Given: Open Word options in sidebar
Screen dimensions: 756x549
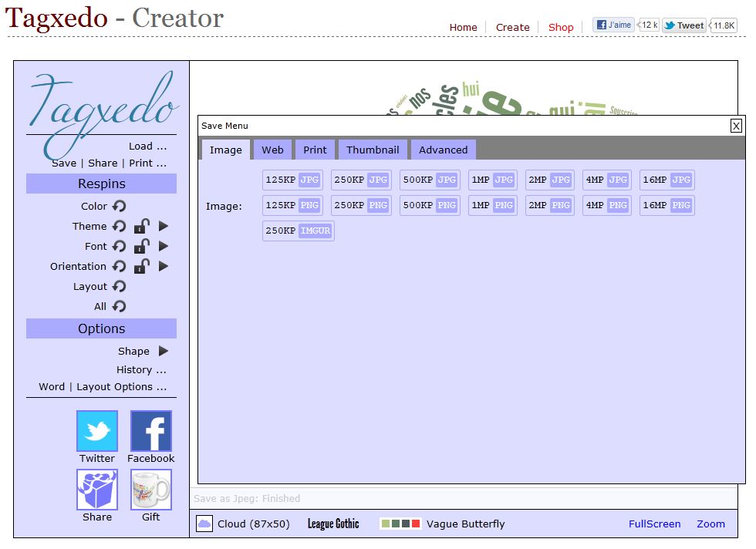Looking at the screenshot, I should (52, 387).
